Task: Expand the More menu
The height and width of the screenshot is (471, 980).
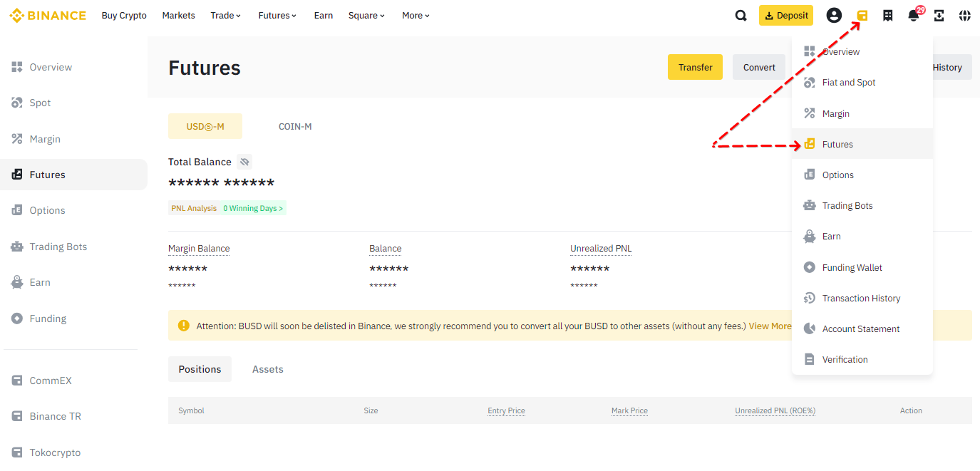Action: pos(416,16)
